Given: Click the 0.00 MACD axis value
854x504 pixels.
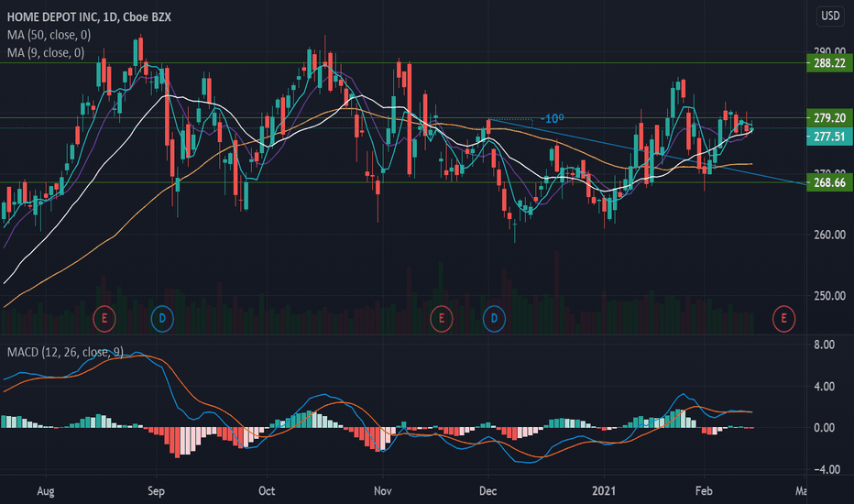Looking at the screenshot, I should coord(825,428).
